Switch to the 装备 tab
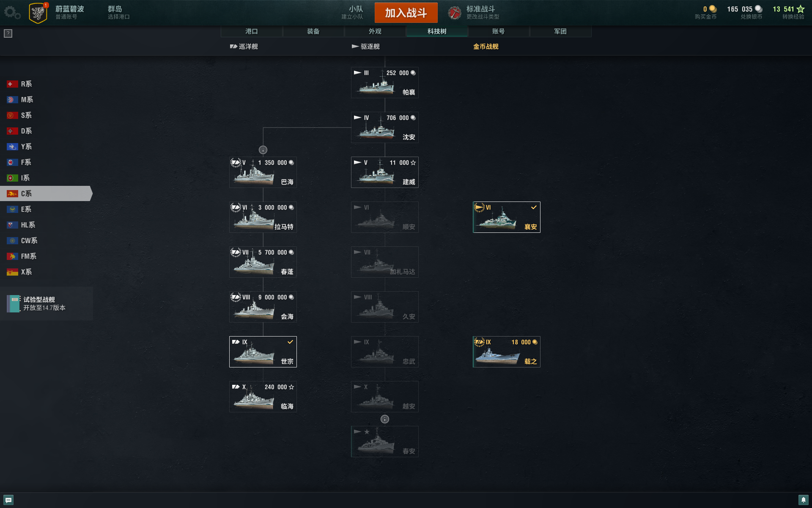This screenshot has height=508, width=812. click(x=313, y=31)
